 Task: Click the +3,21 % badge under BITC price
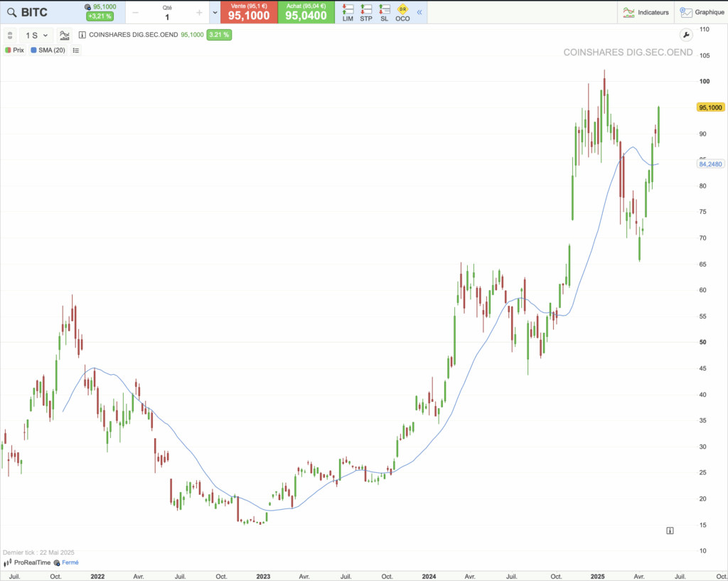tap(100, 16)
